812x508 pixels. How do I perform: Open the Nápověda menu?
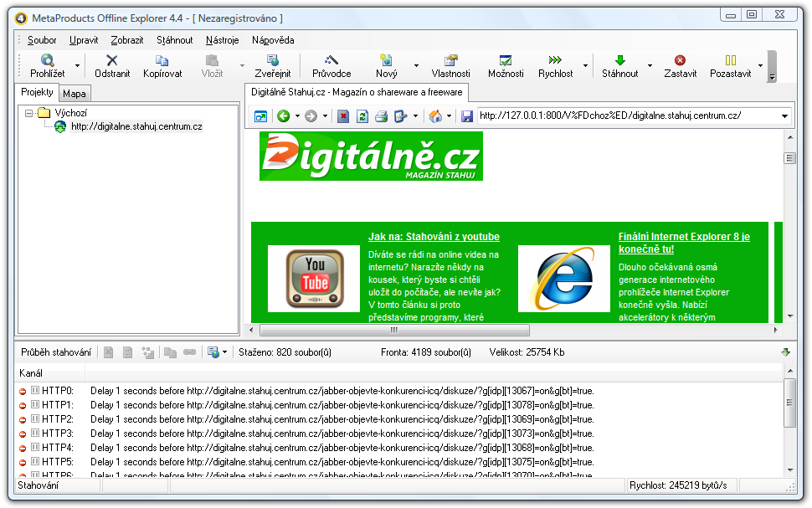tap(273, 40)
